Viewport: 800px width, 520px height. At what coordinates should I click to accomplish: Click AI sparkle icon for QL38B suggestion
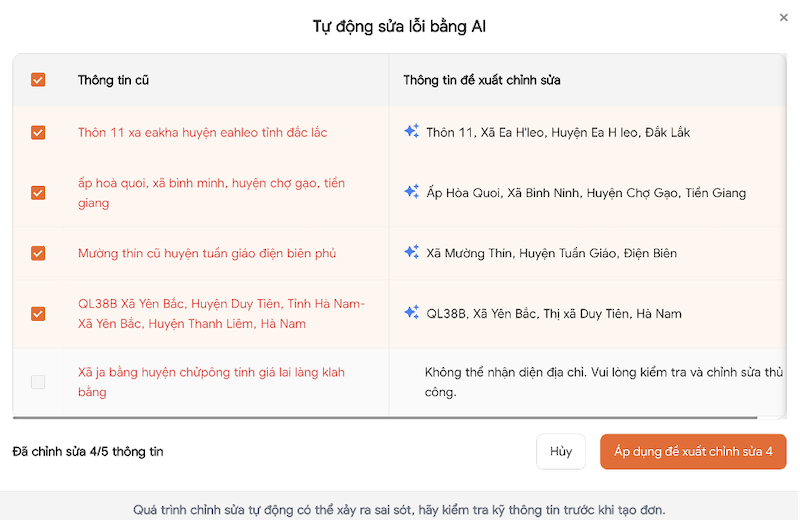(x=411, y=313)
